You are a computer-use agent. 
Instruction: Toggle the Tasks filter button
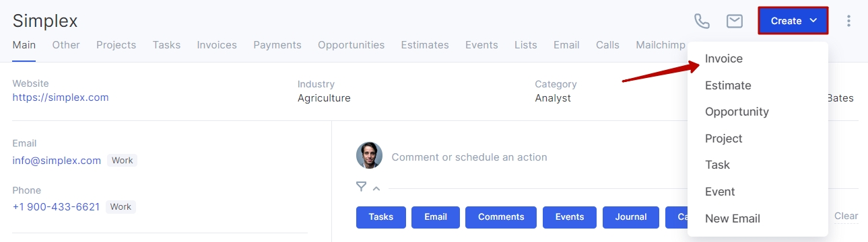click(381, 217)
